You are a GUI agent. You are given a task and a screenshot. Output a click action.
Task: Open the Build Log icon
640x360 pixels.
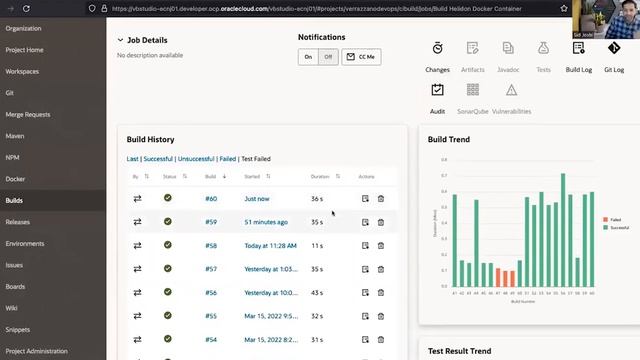point(578,48)
